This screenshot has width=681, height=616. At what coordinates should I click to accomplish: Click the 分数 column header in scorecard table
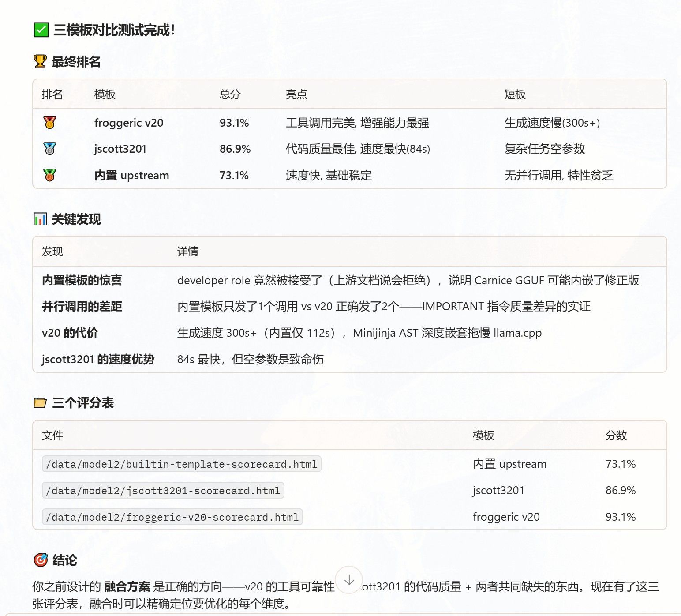tap(616, 436)
